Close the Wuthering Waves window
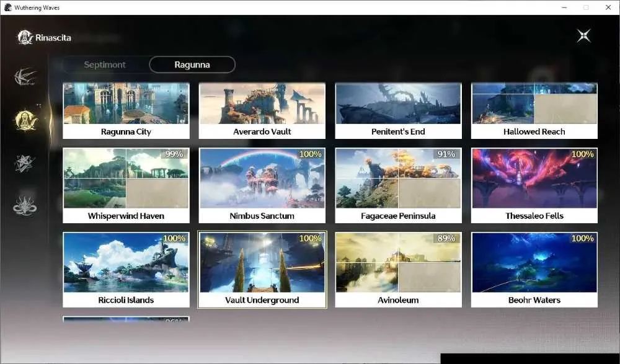The height and width of the screenshot is (364, 620). [608, 7]
